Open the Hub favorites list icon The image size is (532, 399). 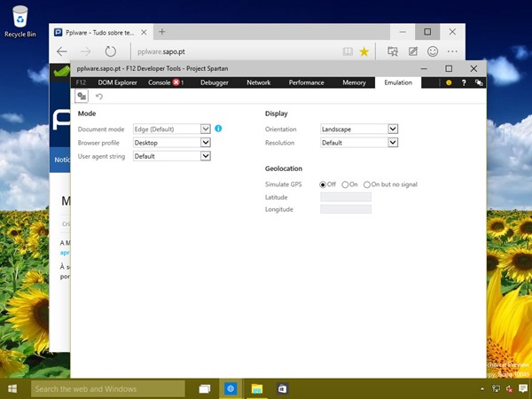pyautogui.click(x=393, y=51)
